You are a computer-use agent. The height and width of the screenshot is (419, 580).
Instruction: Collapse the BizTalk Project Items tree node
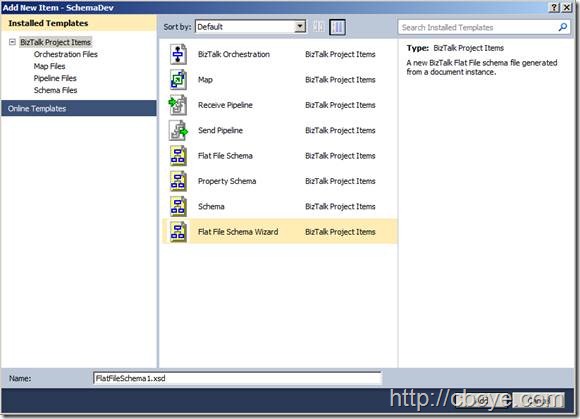click(x=12, y=42)
